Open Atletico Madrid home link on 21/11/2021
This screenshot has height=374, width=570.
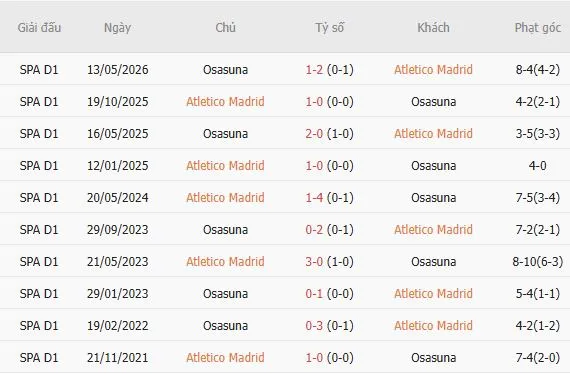[x=225, y=357]
